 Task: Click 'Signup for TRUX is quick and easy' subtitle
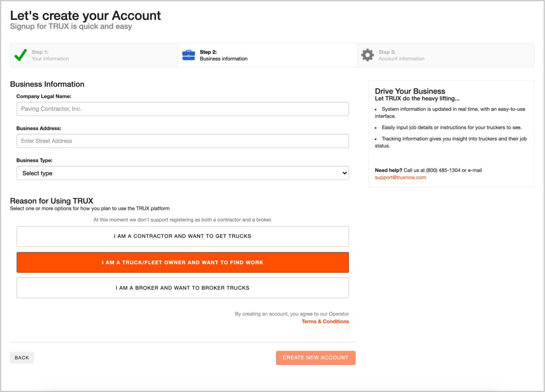[71, 26]
